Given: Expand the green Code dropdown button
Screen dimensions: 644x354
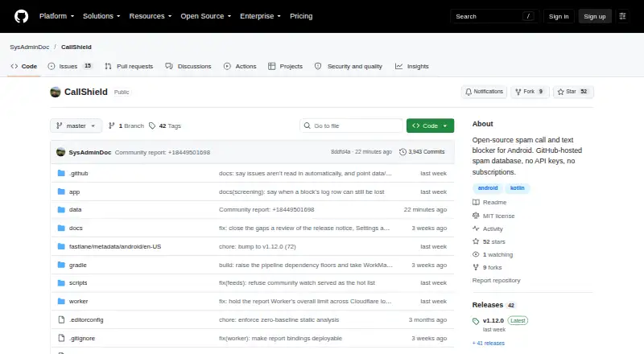Looking at the screenshot, I should [430, 126].
